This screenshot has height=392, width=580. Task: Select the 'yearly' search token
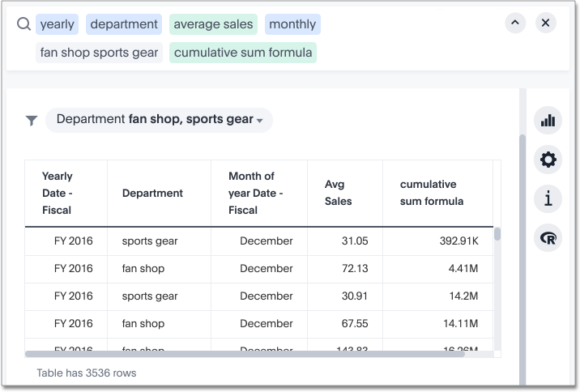(57, 24)
